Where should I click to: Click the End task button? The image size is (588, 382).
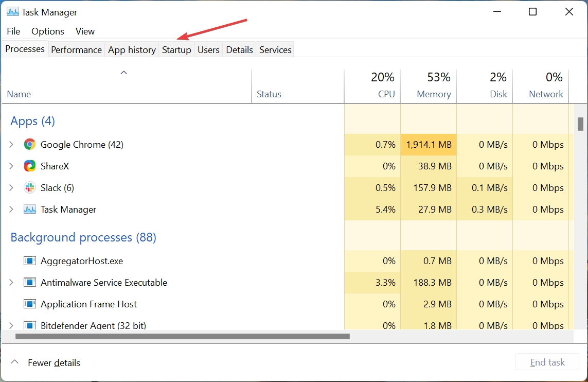point(547,362)
